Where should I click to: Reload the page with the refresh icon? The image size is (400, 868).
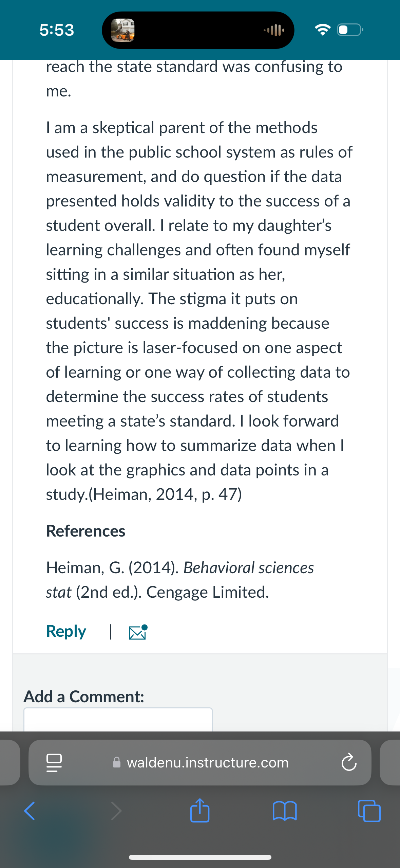[x=349, y=762]
